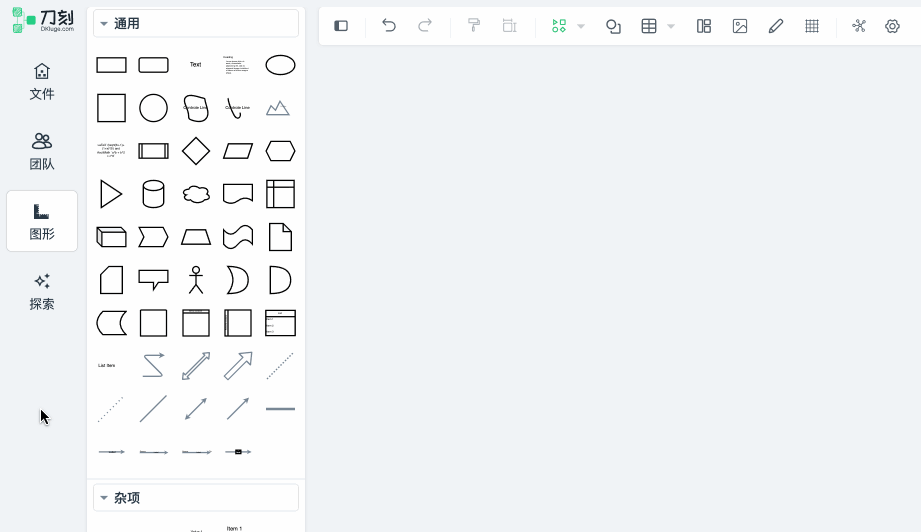The height and width of the screenshot is (532, 921).
Task: Open the green shapes insert dropdown arrow
Action: (x=581, y=27)
